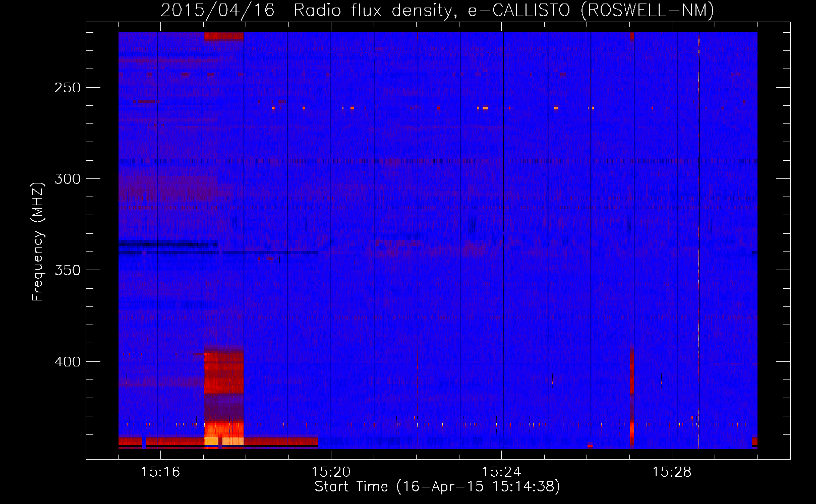Click the 250 frequency tick label
The width and height of the screenshot is (816, 504).
tap(68, 88)
